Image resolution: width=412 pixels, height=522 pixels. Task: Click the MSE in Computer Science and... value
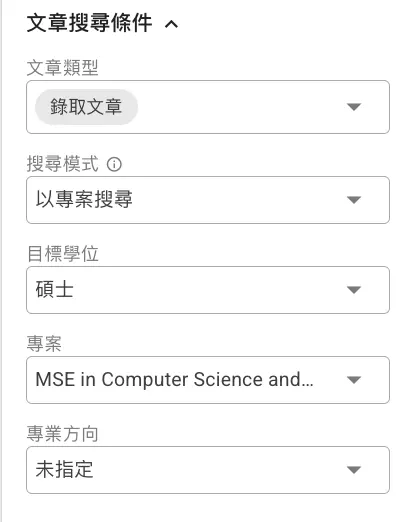[174, 380]
